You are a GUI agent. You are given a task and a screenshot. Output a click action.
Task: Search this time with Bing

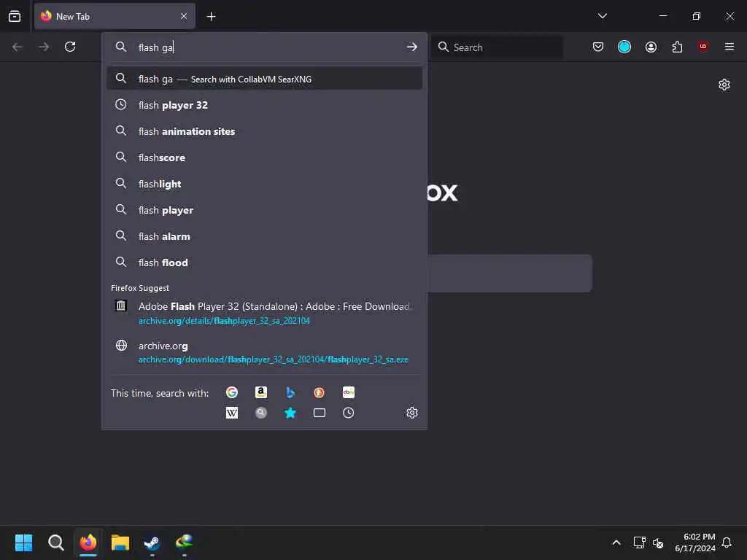click(x=290, y=392)
